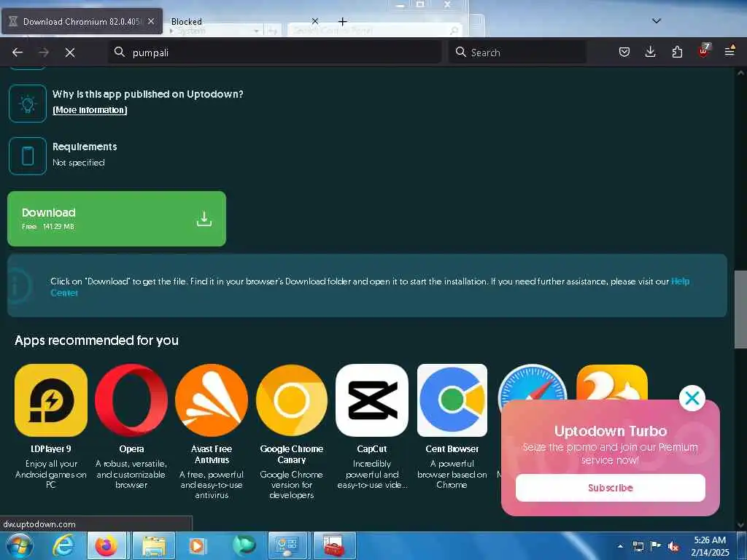The height and width of the screenshot is (560, 747).
Task: Open the uBlock Origin extension icon
Action: (703, 51)
